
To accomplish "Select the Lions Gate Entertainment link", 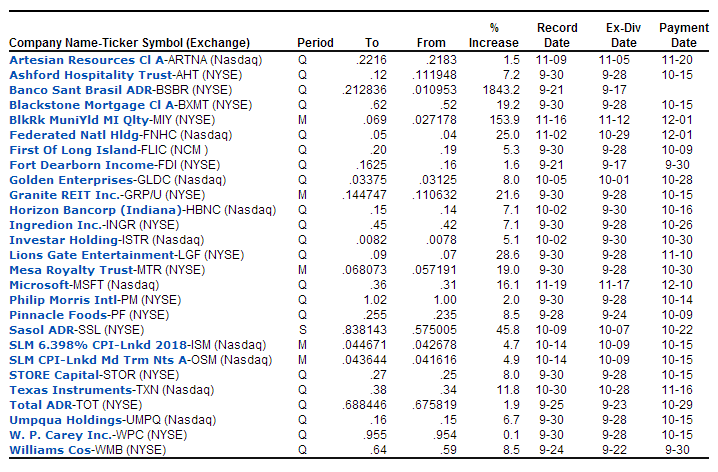I will [x=92, y=255].
